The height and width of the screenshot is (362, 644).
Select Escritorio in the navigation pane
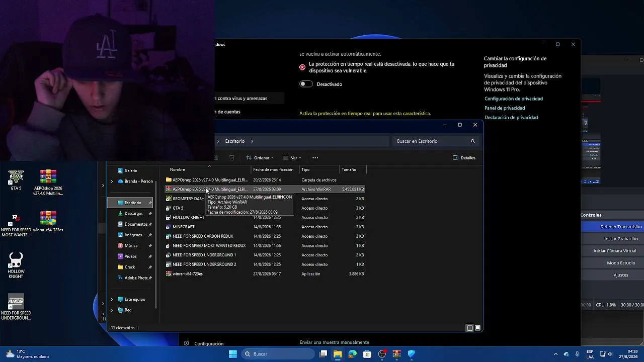click(x=130, y=203)
